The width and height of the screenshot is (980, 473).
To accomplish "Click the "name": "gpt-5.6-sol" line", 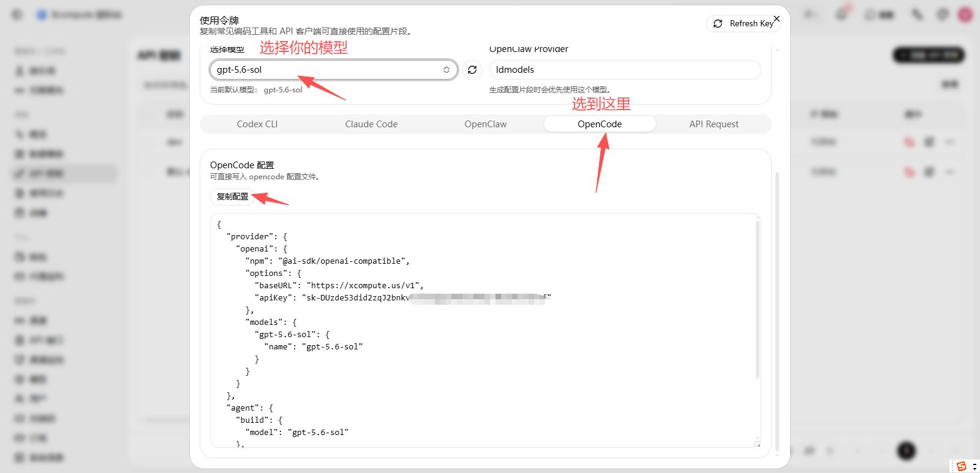I will click(x=314, y=347).
